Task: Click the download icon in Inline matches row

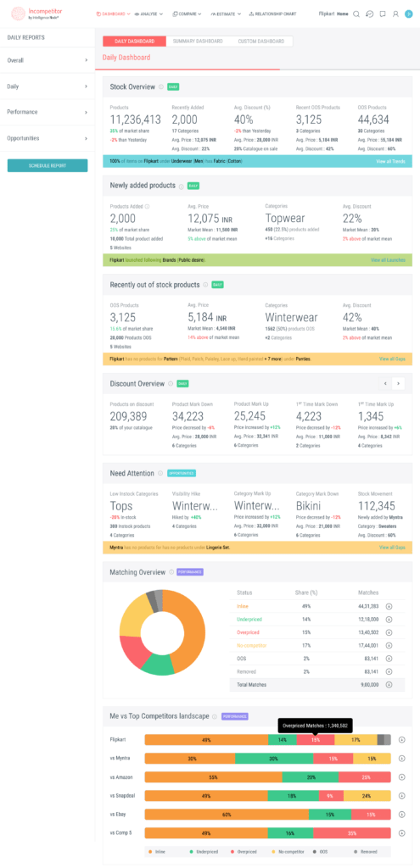Action: pos(389,606)
